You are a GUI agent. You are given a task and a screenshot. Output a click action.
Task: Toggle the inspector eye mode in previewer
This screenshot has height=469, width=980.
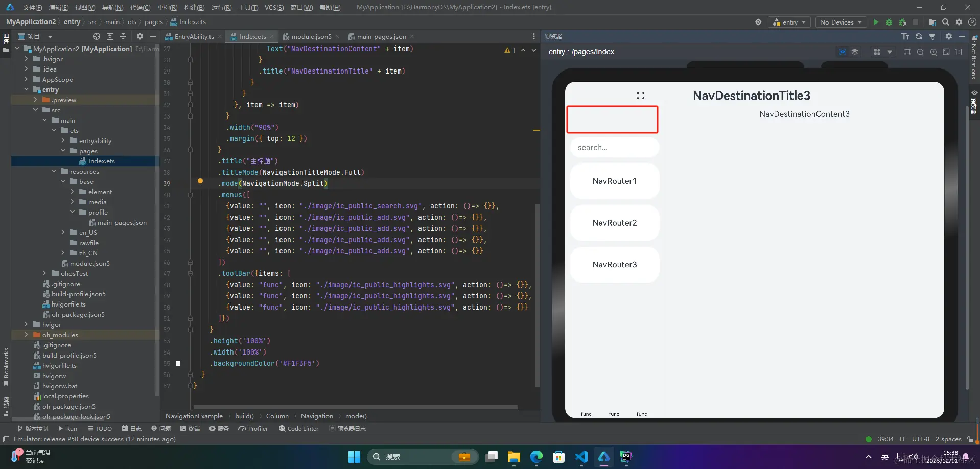843,52
